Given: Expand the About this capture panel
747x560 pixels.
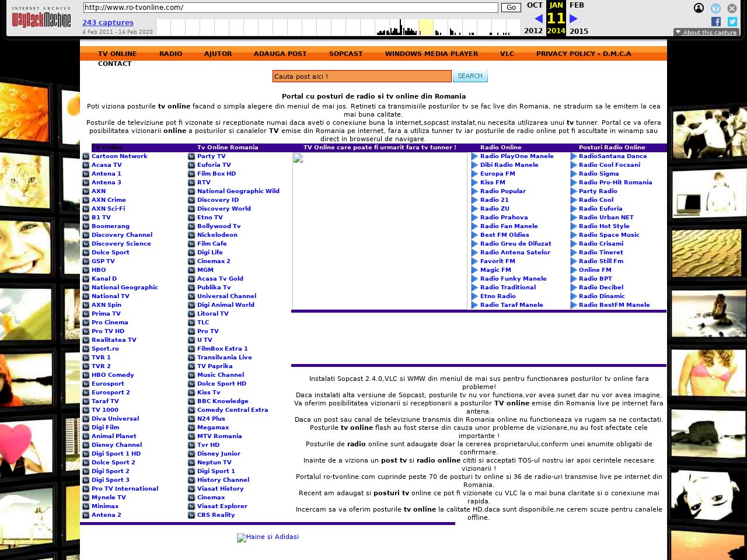Looking at the screenshot, I should (706, 33).
